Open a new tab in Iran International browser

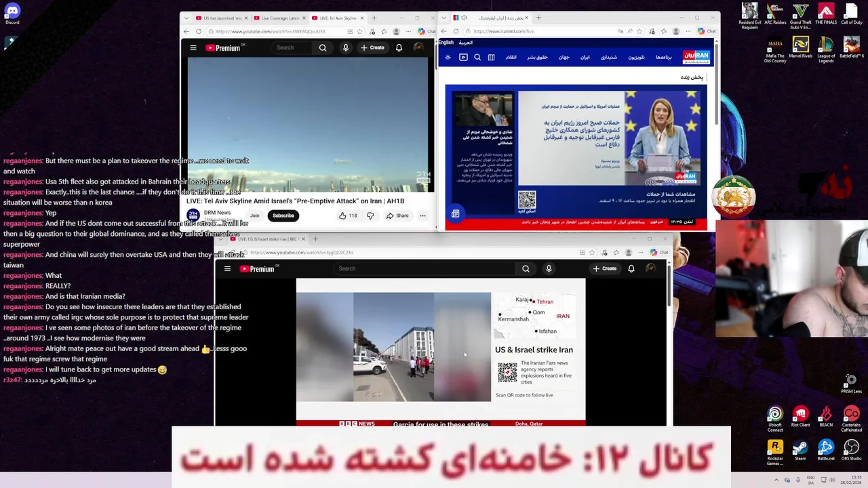point(538,18)
